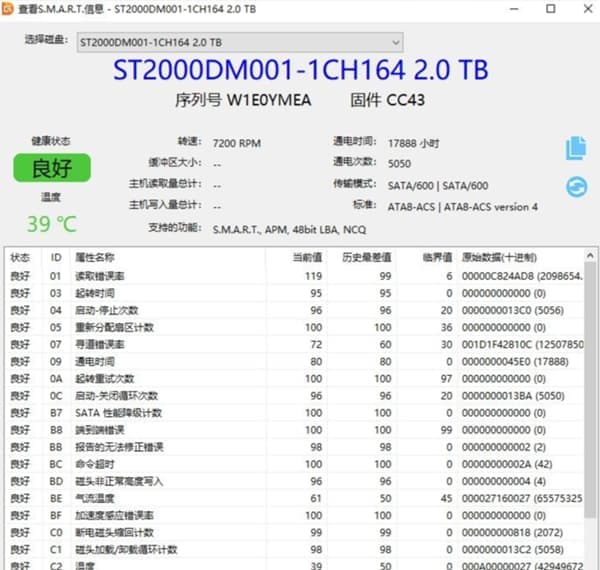
Task: Select the 重新分配扇区计数 attribute row
Action: pos(114,327)
